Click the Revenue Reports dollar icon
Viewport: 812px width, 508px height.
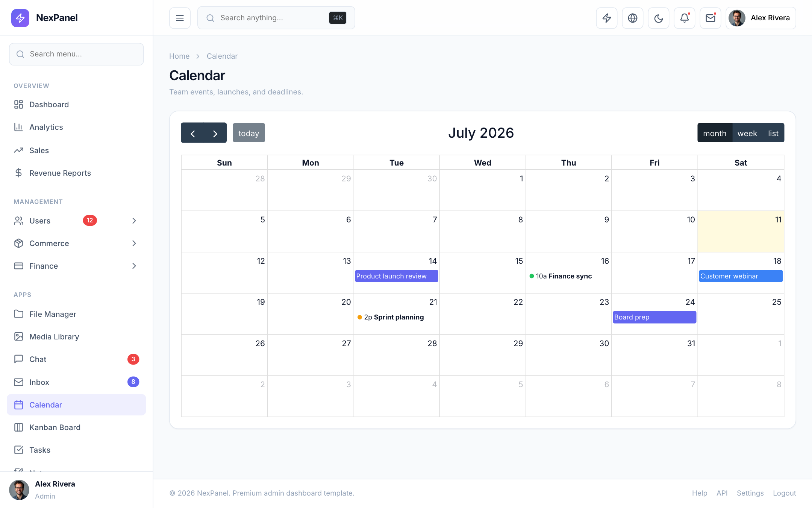pyautogui.click(x=18, y=173)
